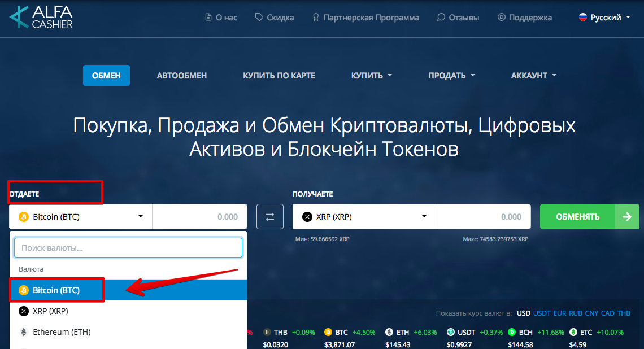This screenshot has height=349, width=644.
Task: Expand the КУПИТЬ menu
Action: tap(371, 76)
